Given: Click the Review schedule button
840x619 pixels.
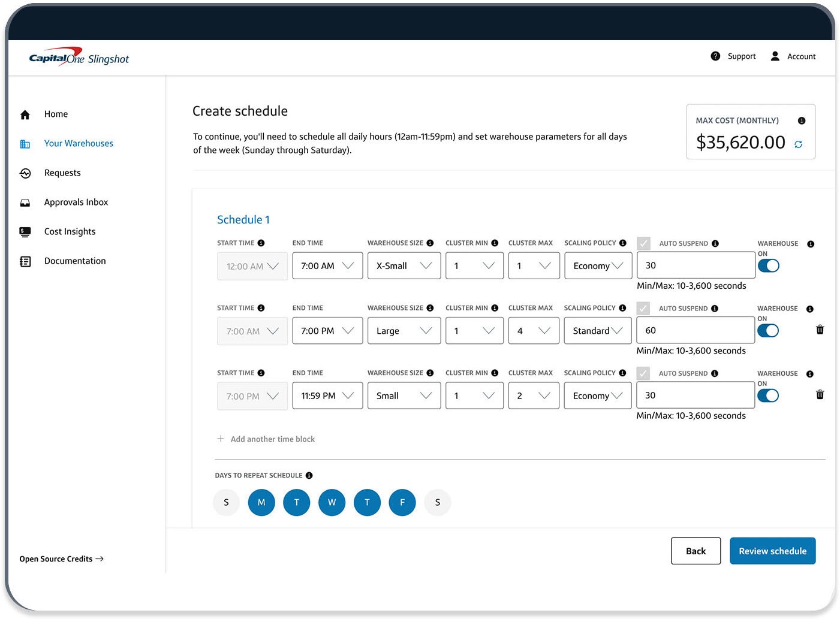Looking at the screenshot, I should point(772,551).
